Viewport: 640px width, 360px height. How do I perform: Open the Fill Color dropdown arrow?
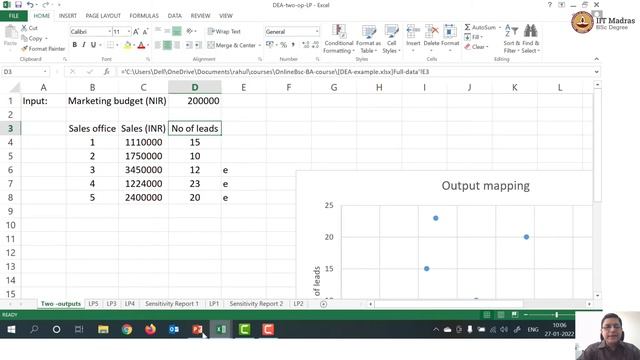coord(134,45)
